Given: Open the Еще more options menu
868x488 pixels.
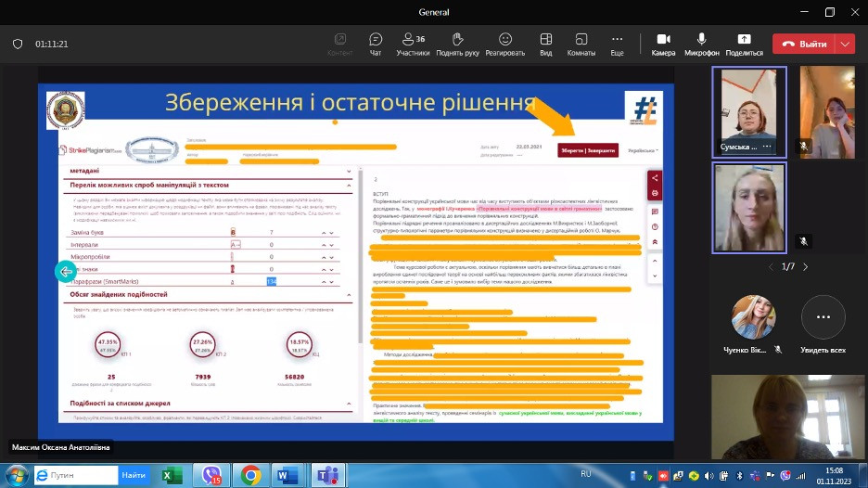Looking at the screenshot, I should pos(617,43).
